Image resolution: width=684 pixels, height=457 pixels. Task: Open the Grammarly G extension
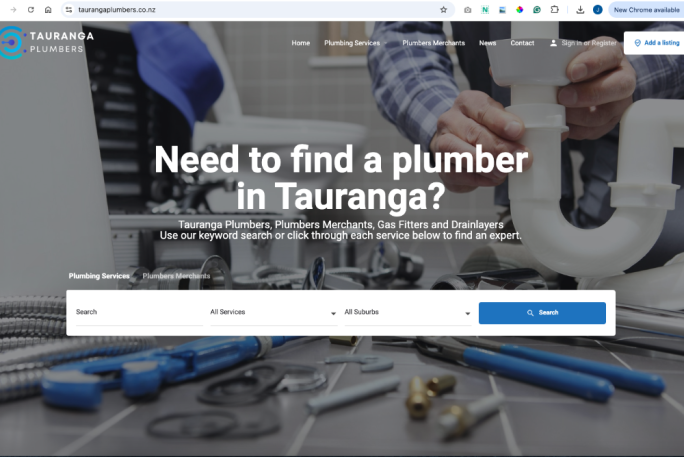point(537,10)
